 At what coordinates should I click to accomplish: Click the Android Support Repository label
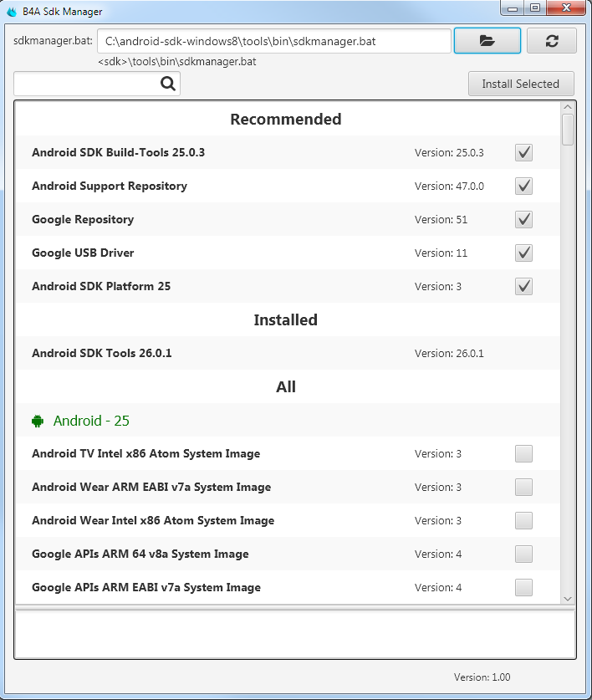[110, 186]
